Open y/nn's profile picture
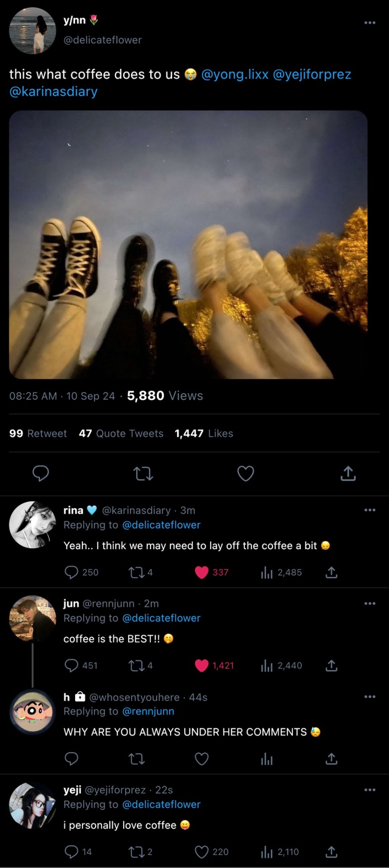 pos(33,31)
